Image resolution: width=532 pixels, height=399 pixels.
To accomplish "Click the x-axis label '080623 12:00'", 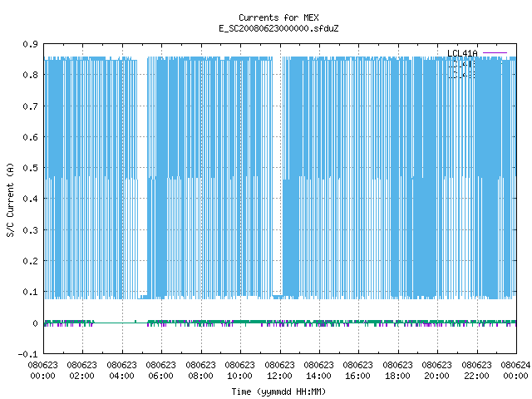I will click(279, 371).
